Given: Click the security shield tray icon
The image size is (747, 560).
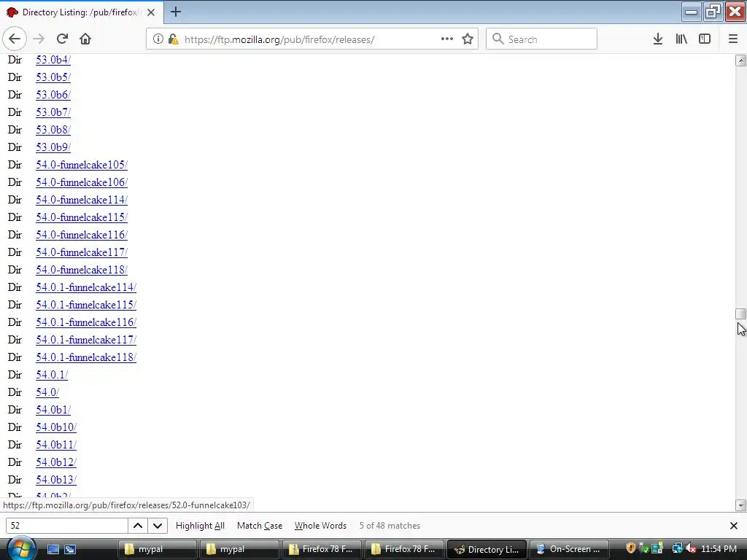Looking at the screenshot, I should (x=631, y=548).
